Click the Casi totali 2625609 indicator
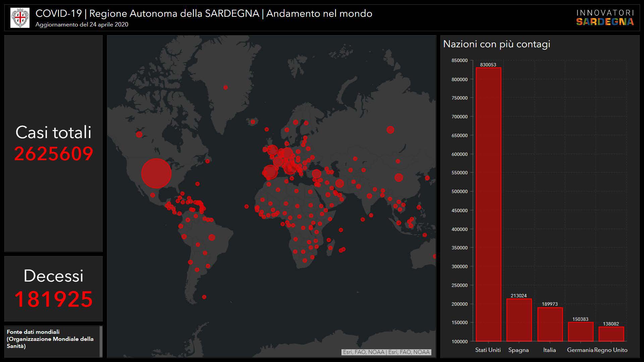Image resolution: width=644 pixels, height=362 pixels. click(53, 143)
